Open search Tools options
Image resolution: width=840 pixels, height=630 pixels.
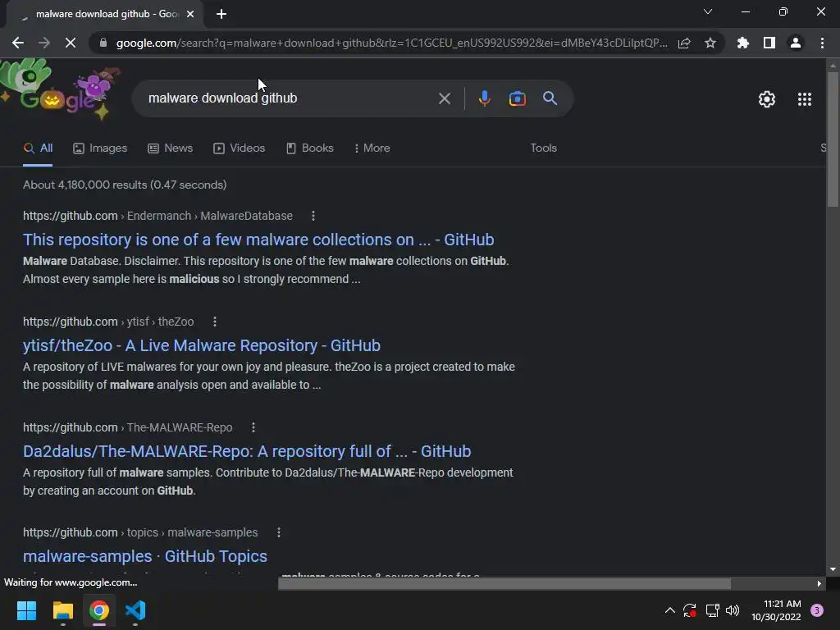pos(543,148)
